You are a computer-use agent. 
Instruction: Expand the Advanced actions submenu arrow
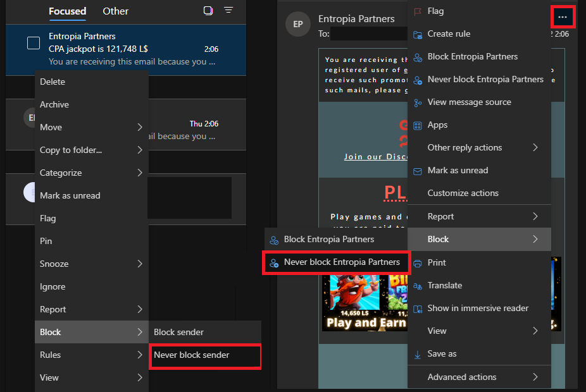(535, 377)
